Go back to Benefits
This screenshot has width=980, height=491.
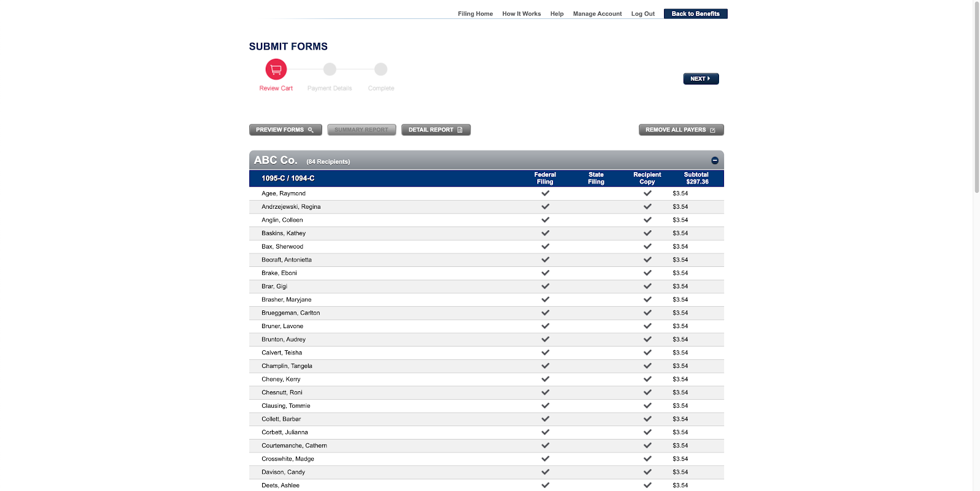coord(695,13)
